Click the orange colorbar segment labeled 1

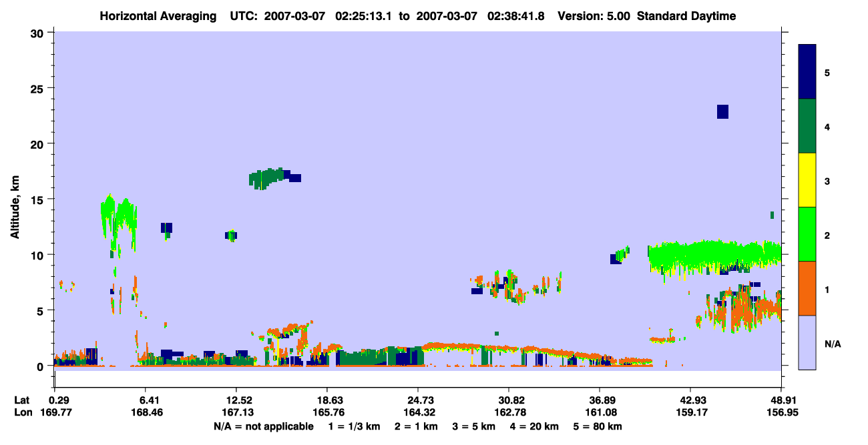click(x=807, y=288)
